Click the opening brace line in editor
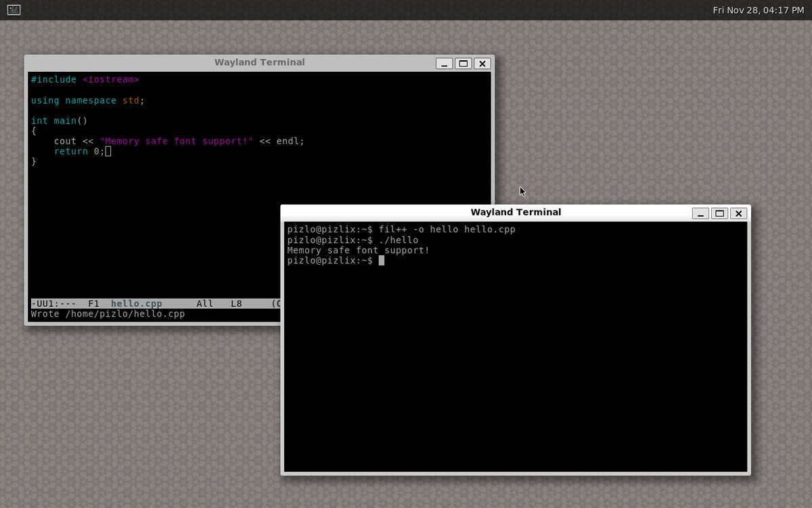This screenshot has width=812, height=508. coord(33,131)
